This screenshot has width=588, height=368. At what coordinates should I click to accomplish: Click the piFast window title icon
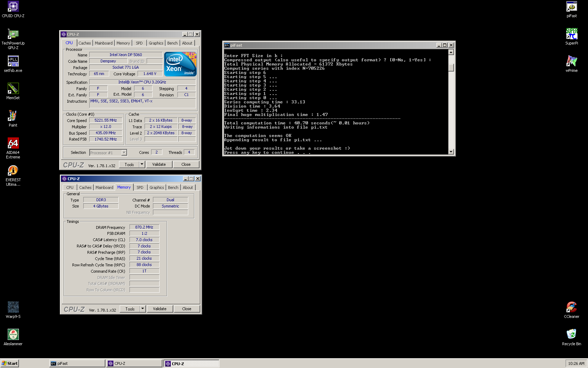[x=227, y=45]
